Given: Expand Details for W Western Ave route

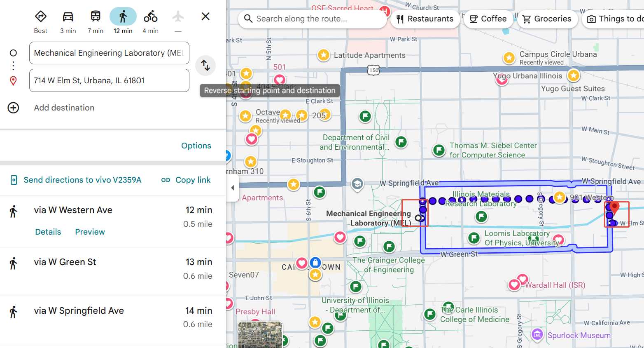Looking at the screenshot, I should [x=48, y=232].
